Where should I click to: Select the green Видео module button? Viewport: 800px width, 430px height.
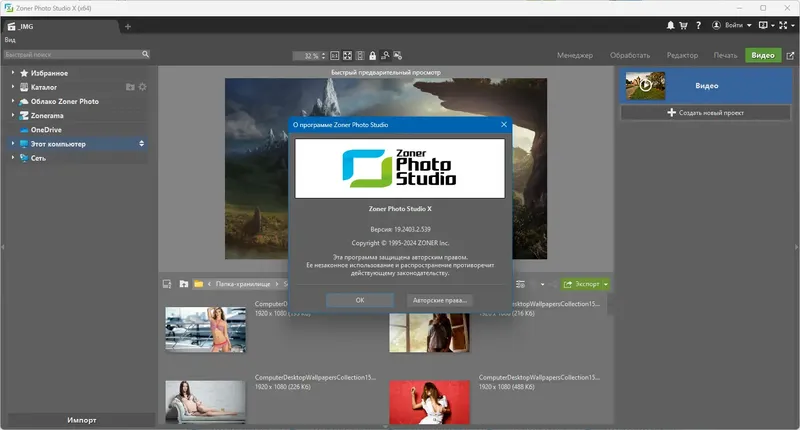pos(763,55)
